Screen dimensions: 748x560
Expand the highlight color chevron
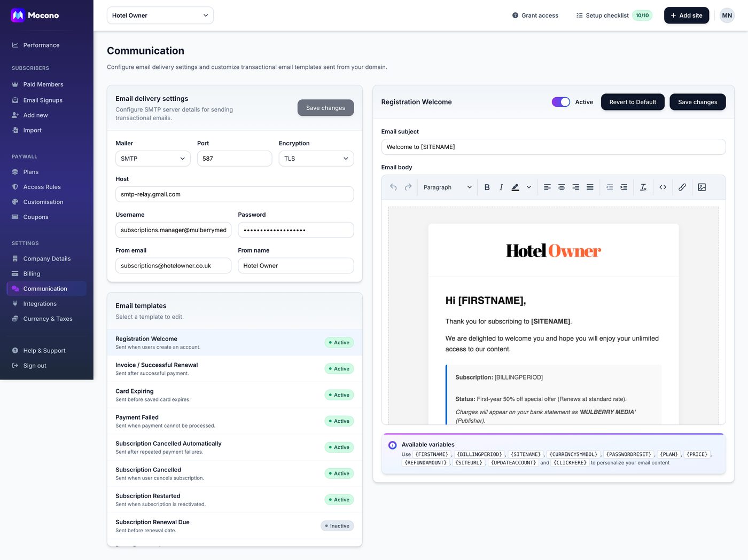tap(529, 187)
